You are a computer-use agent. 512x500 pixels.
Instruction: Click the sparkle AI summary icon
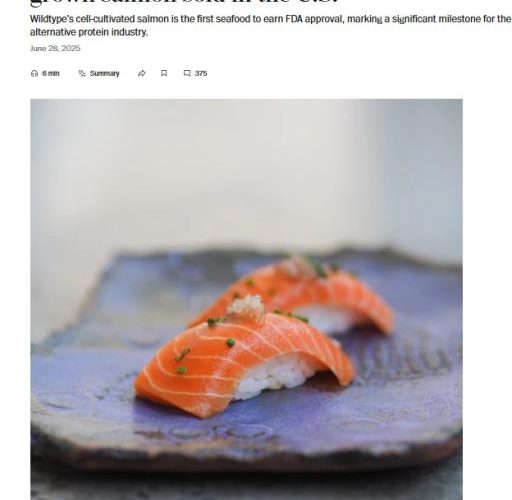pos(82,73)
